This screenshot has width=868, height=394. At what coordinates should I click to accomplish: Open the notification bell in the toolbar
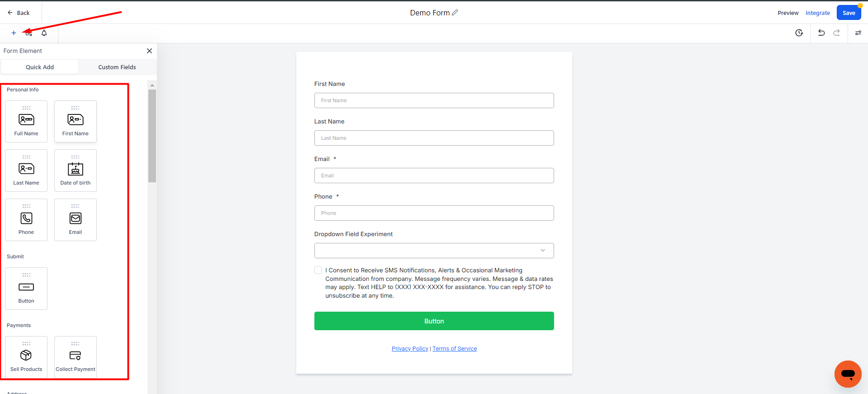point(44,33)
